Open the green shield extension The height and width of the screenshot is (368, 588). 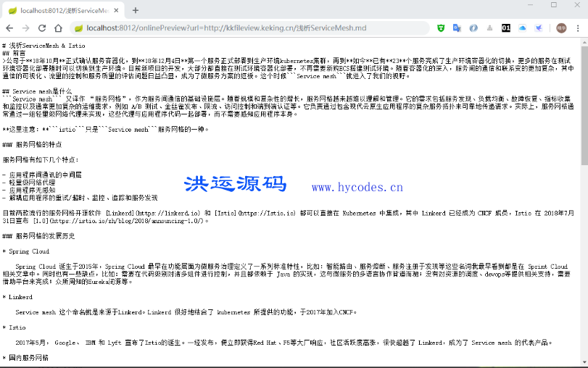(441, 28)
